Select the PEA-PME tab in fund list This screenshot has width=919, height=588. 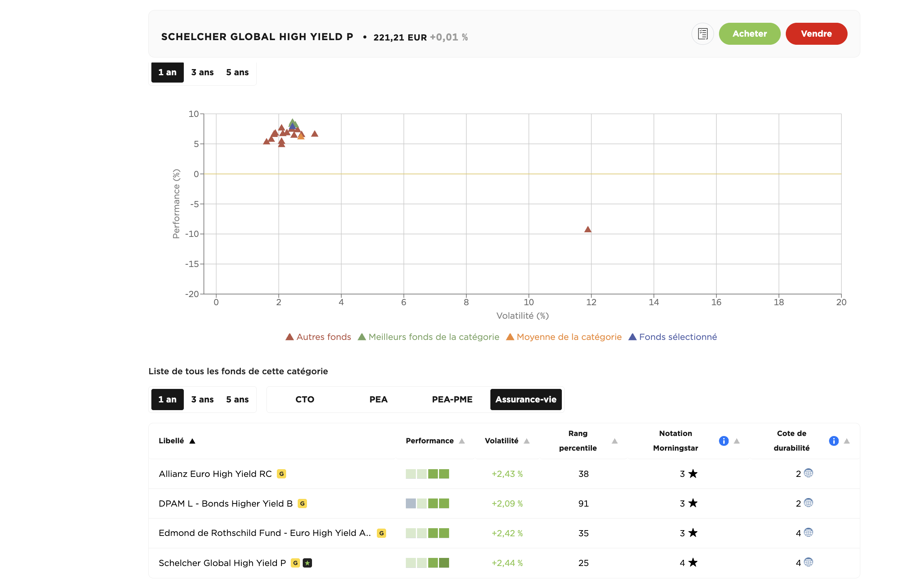tap(452, 399)
